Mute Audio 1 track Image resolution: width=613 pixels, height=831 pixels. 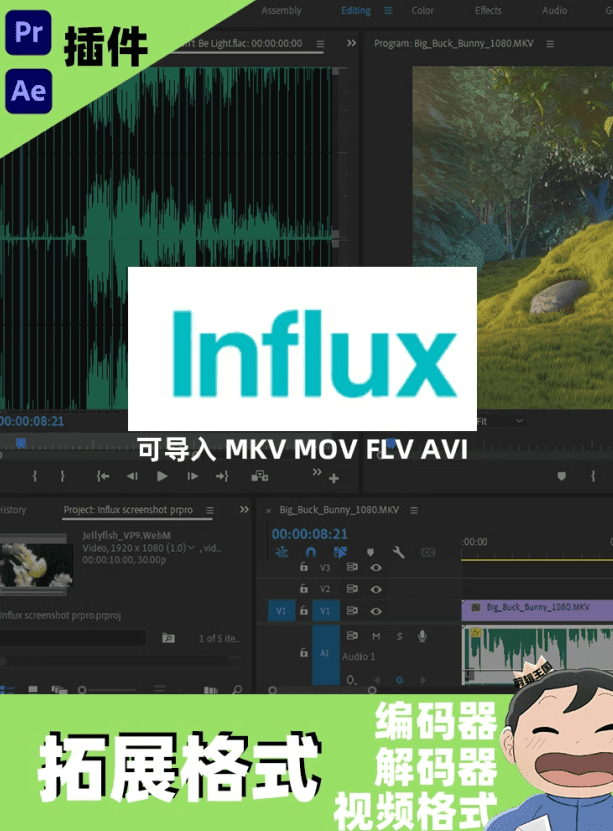[376, 636]
